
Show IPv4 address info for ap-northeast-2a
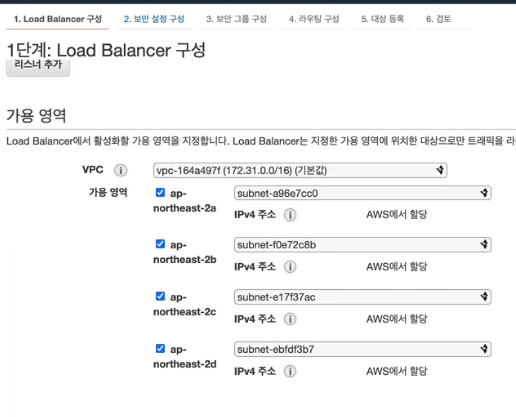pyautogui.click(x=290, y=215)
